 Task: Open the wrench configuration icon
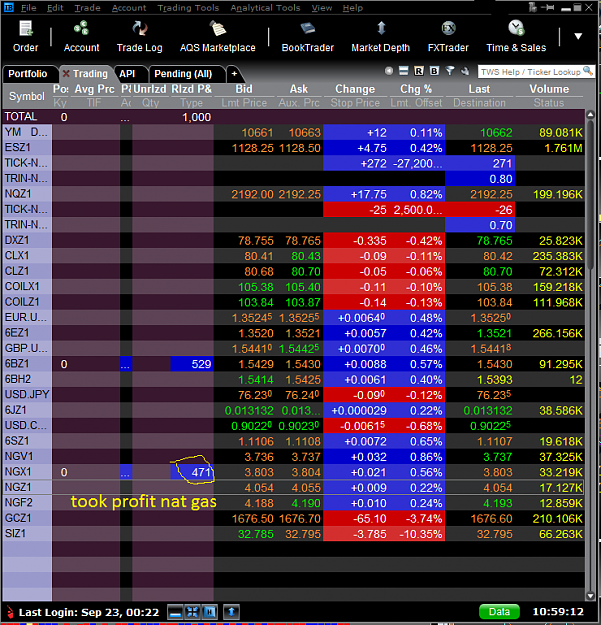(x=465, y=71)
